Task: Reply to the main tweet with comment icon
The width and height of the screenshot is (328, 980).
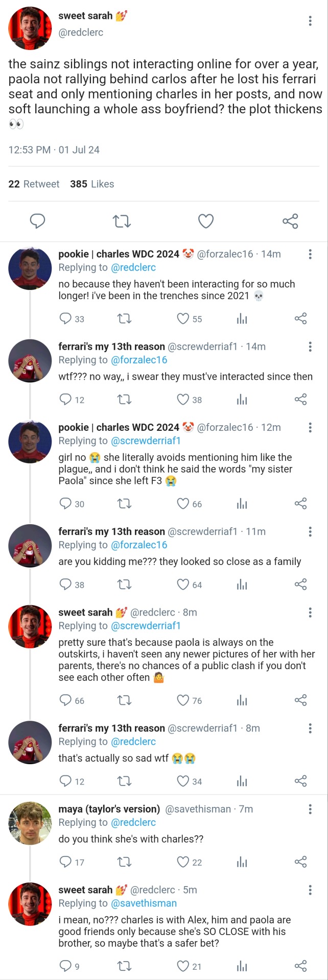Action: tap(37, 221)
